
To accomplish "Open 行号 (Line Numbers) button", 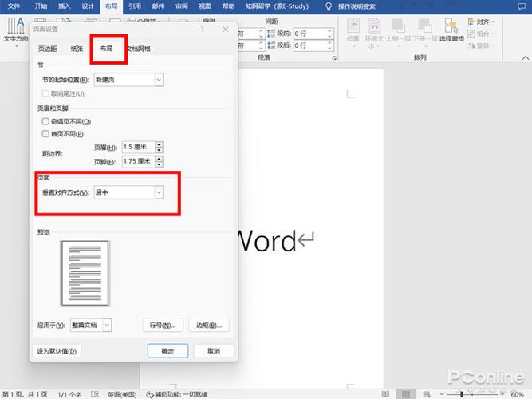I will pos(163,325).
